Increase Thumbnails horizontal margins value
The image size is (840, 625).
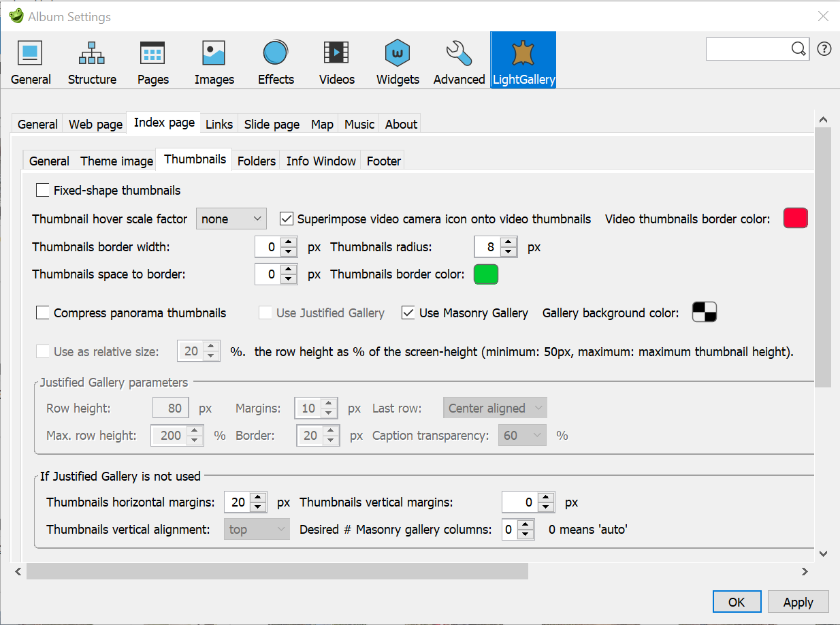(x=258, y=498)
